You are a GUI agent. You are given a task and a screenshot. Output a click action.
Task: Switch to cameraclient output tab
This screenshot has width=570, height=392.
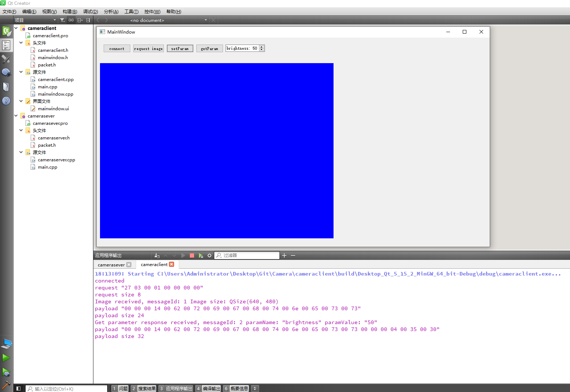(x=154, y=264)
